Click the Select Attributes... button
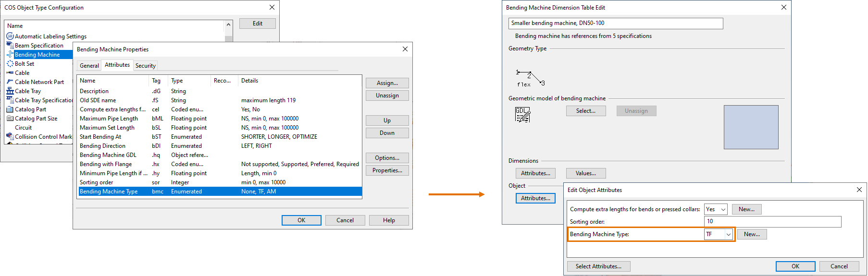This screenshot has width=868, height=276. (x=598, y=266)
